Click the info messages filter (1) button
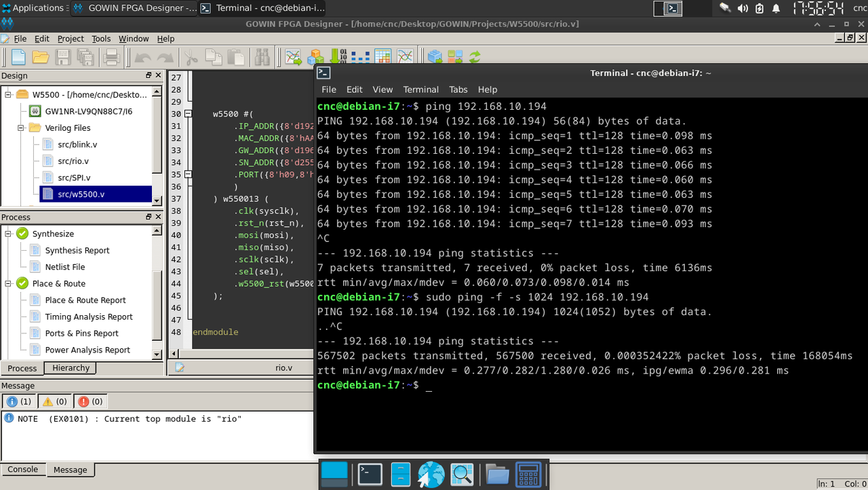The image size is (868, 490). coord(18,401)
